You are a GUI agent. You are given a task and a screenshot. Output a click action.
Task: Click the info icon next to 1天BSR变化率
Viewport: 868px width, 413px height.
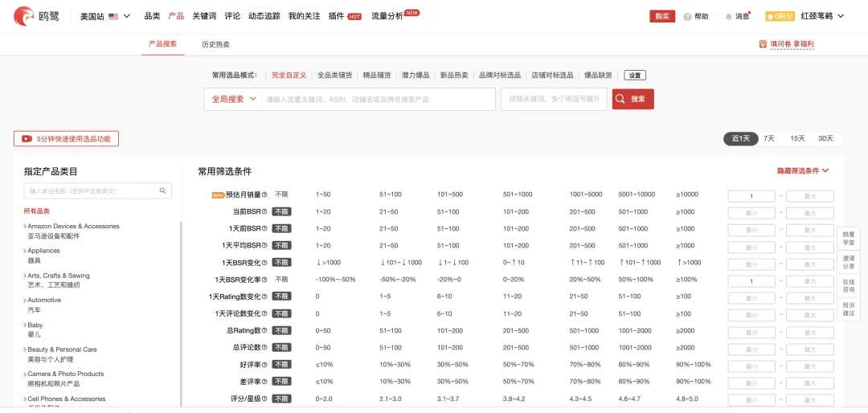(264, 280)
